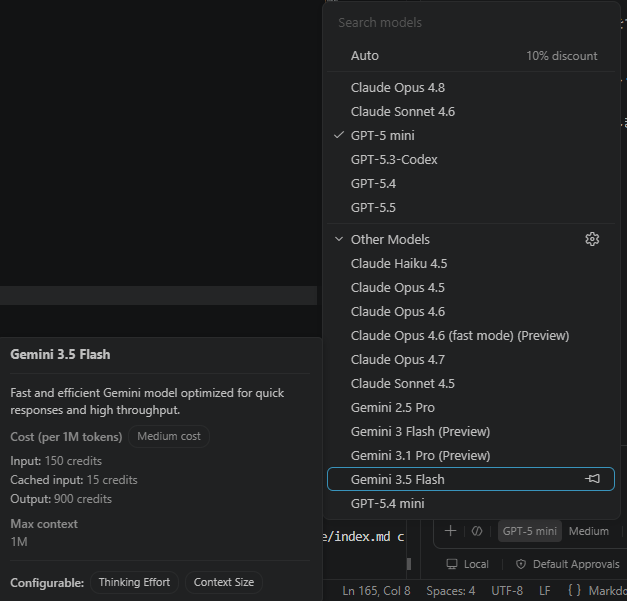Image resolution: width=627 pixels, height=601 pixels.
Task: Pin the Gemini 3.5 Flash model
Action: 592,479
